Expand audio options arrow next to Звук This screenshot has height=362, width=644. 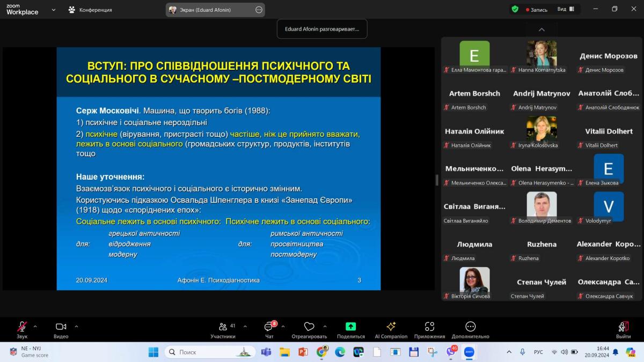tap(35, 326)
